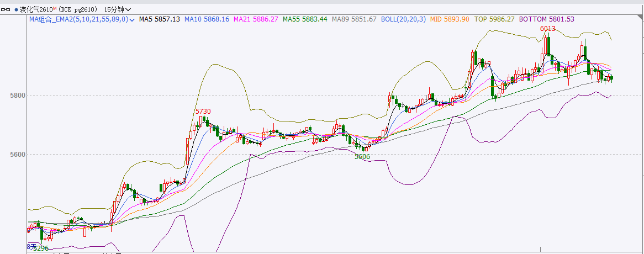644x254 pixels.
Task: Click the chain link icon beside contract name
Action: 6,9
